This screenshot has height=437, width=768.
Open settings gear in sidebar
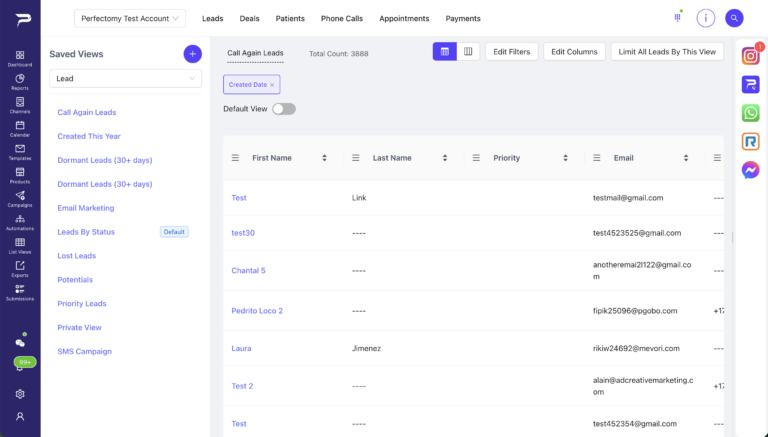[20, 394]
